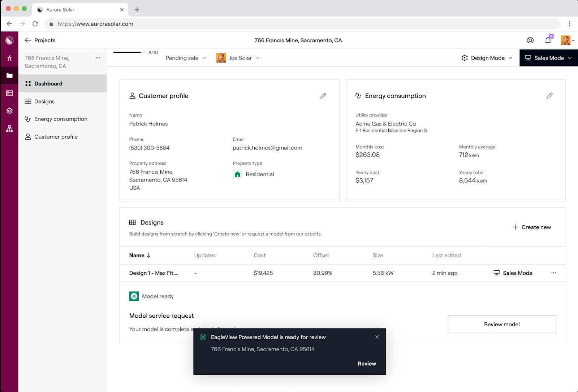
Task: Expand the Design Mode dropdown
Action: [x=487, y=58]
